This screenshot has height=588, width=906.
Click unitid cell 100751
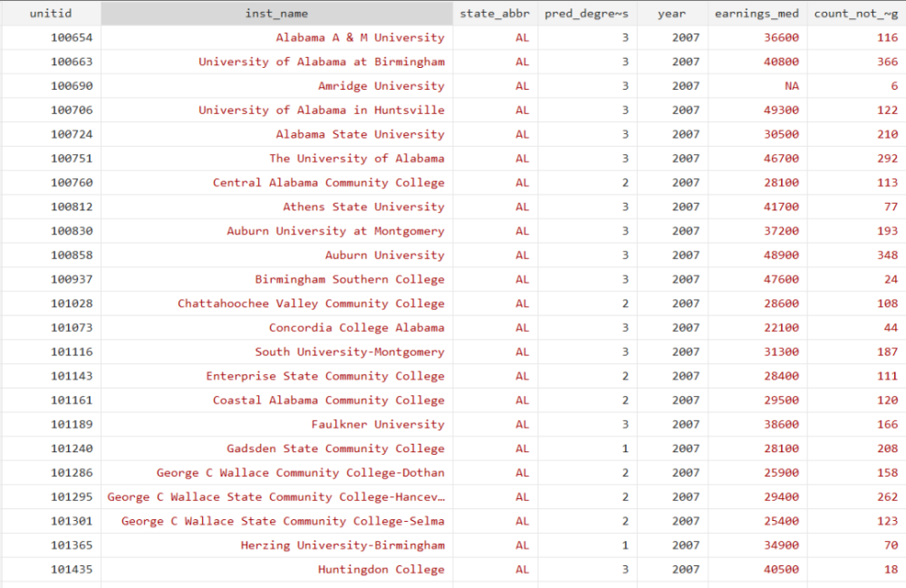coord(51,159)
